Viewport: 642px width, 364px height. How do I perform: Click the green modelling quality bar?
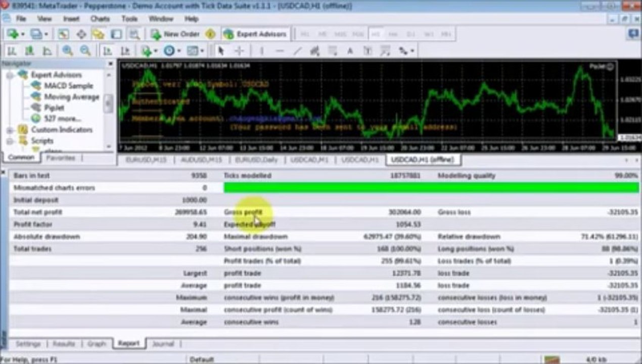431,188
